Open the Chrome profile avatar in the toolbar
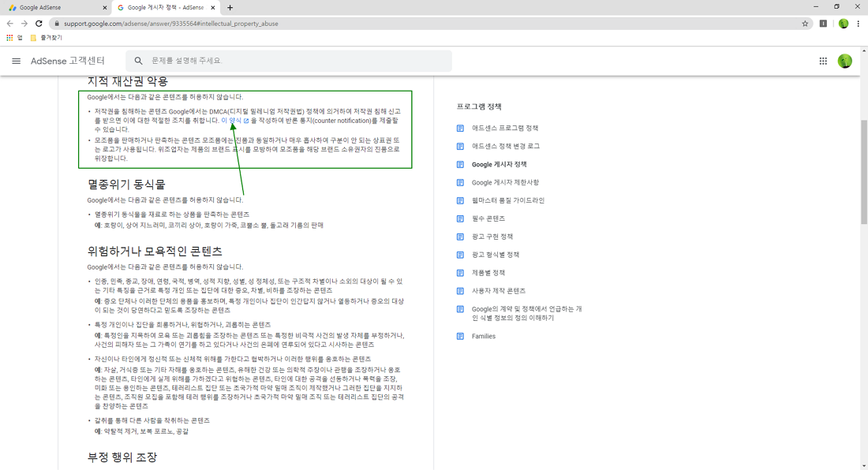Screen dimensions: 868x470 (x=843, y=23)
